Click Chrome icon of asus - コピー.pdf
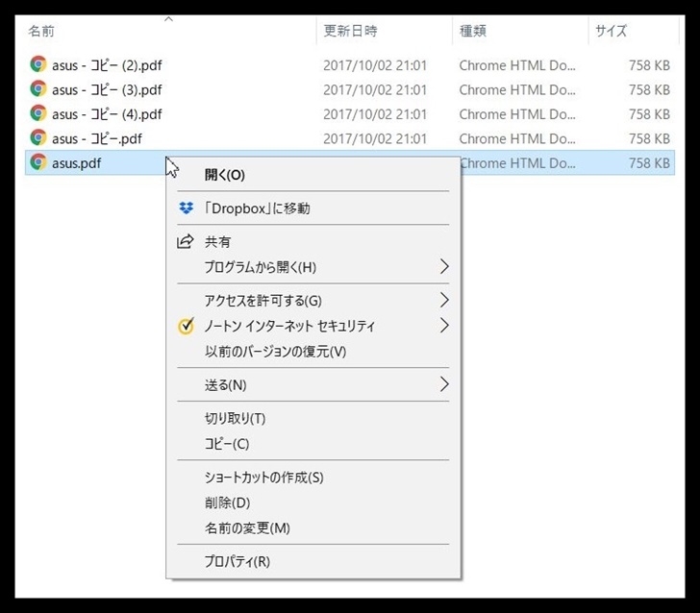700x613 pixels. point(38,137)
